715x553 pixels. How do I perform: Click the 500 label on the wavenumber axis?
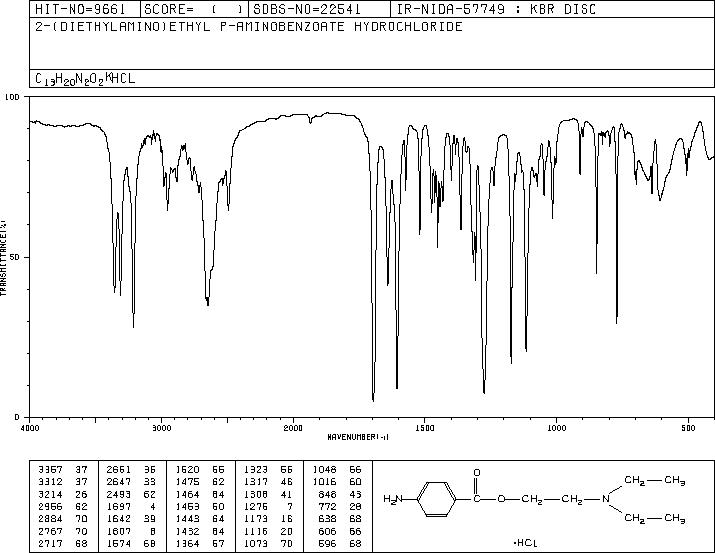tap(688, 428)
